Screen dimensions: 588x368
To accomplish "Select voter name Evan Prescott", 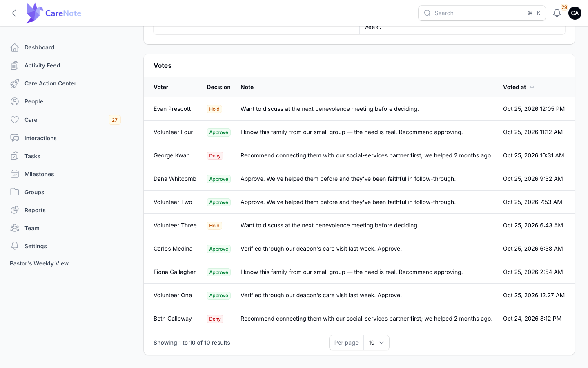I will coord(172,109).
